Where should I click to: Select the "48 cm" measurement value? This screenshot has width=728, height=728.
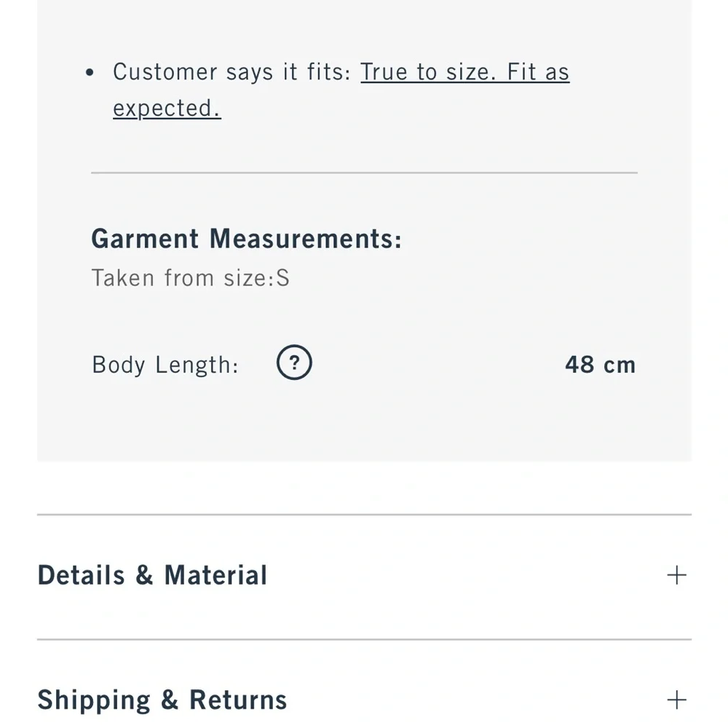tap(600, 364)
